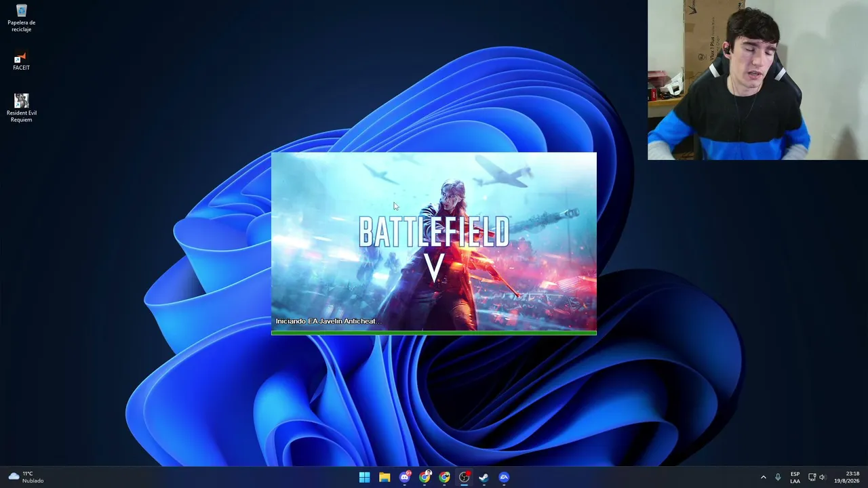868x488 pixels.
Task: Open the Windows Start menu
Action: coord(364,477)
